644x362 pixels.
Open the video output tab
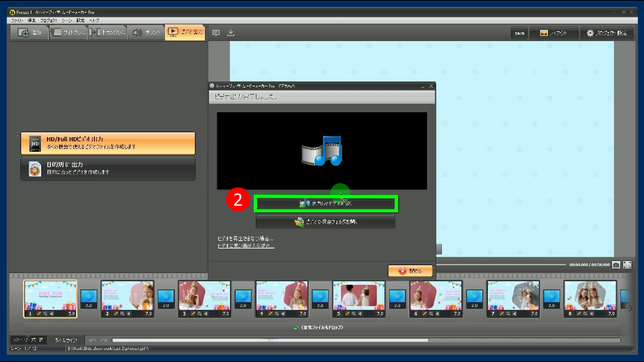pyautogui.click(x=185, y=33)
